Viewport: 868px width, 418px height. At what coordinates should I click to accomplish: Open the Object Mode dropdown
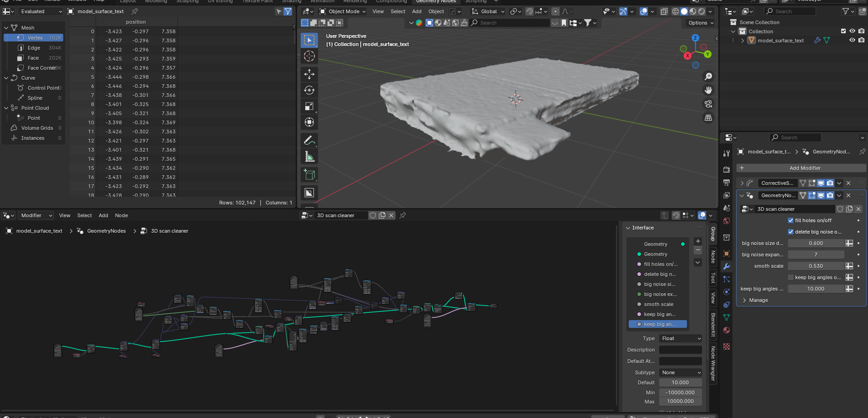(343, 11)
